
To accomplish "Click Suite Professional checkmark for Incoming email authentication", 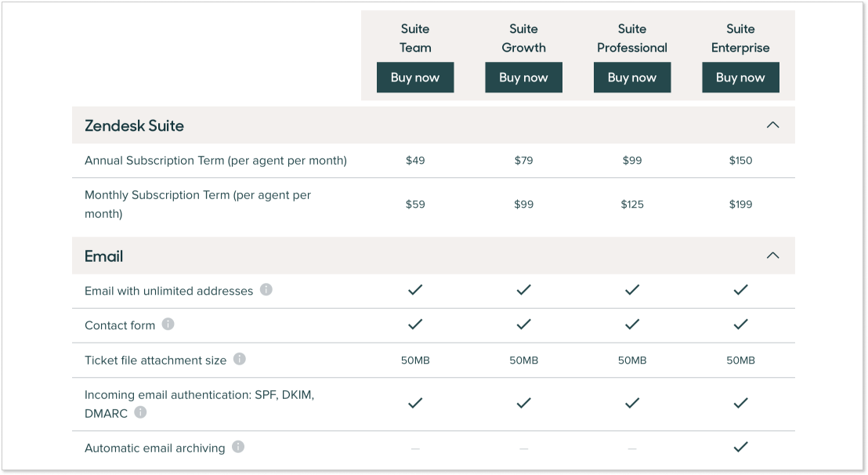I will coord(632,403).
